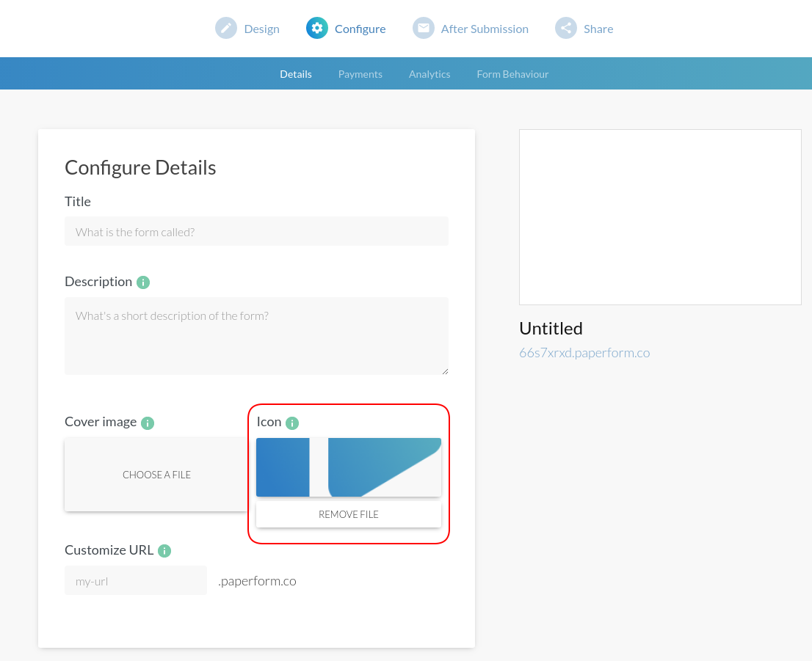
Task: Click the Icon field info icon
Action: point(292,423)
